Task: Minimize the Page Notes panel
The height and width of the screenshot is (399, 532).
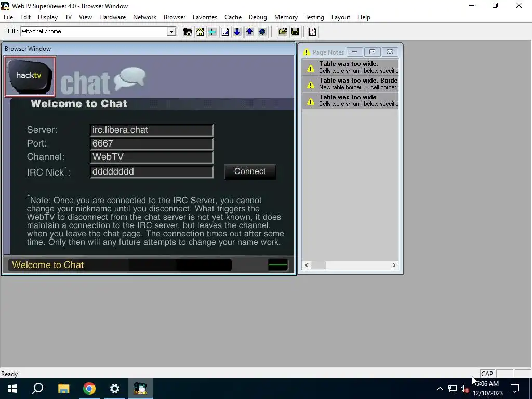Action: click(x=354, y=52)
